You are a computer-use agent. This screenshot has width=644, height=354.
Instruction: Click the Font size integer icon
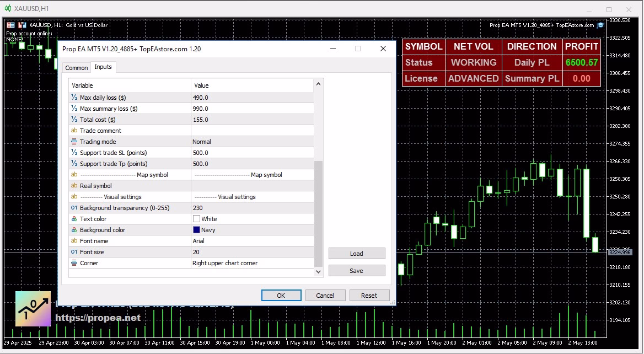(74, 252)
